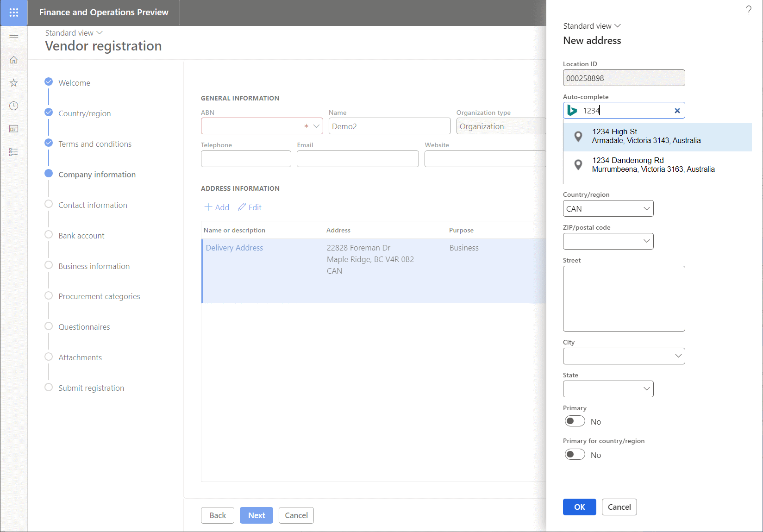
Task: Click the Back button
Action: (218, 515)
